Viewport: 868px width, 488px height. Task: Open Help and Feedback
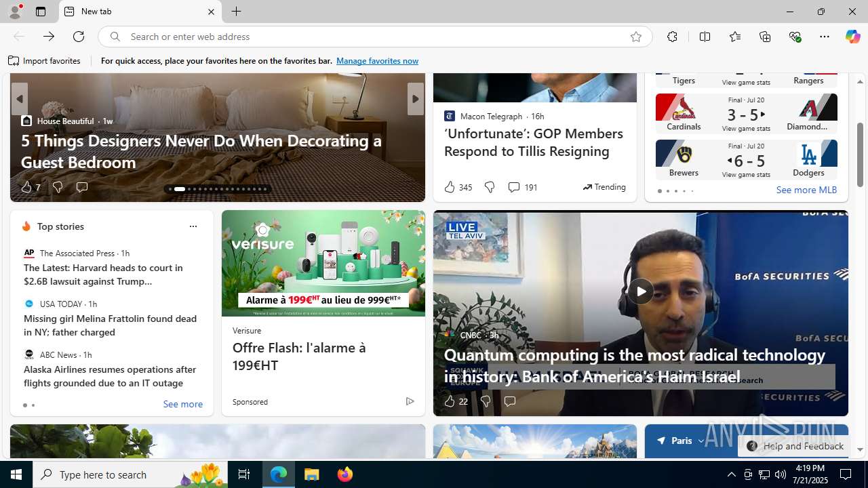[x=795, y=446]
